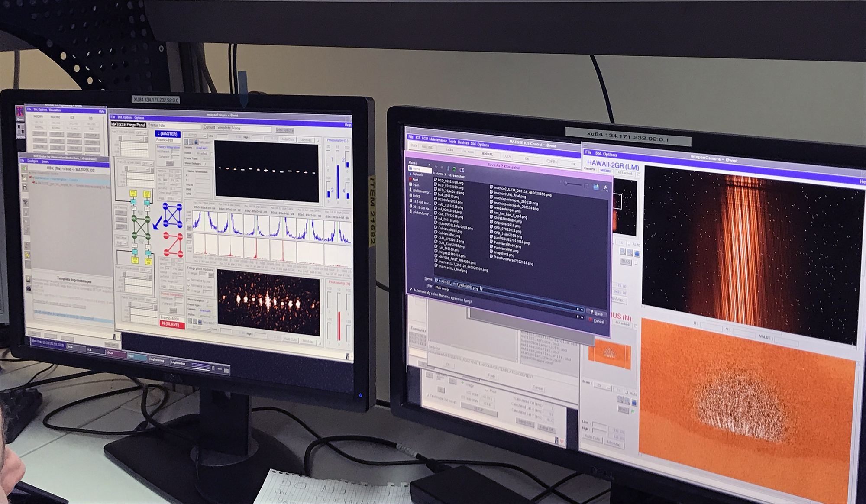Open the options wrench icon in Save As dialog
This screenshot has width=866, height=504.
pos(605,189)
